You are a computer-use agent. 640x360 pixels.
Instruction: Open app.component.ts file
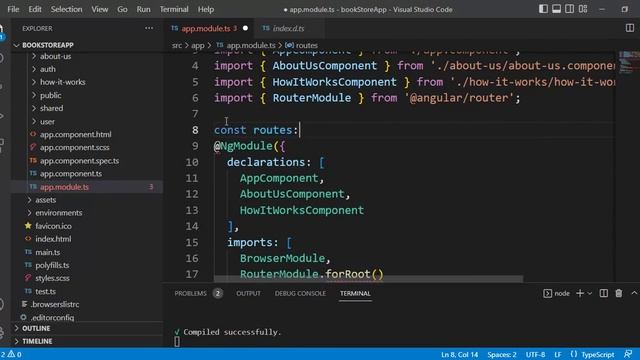(x=71, y=173)
